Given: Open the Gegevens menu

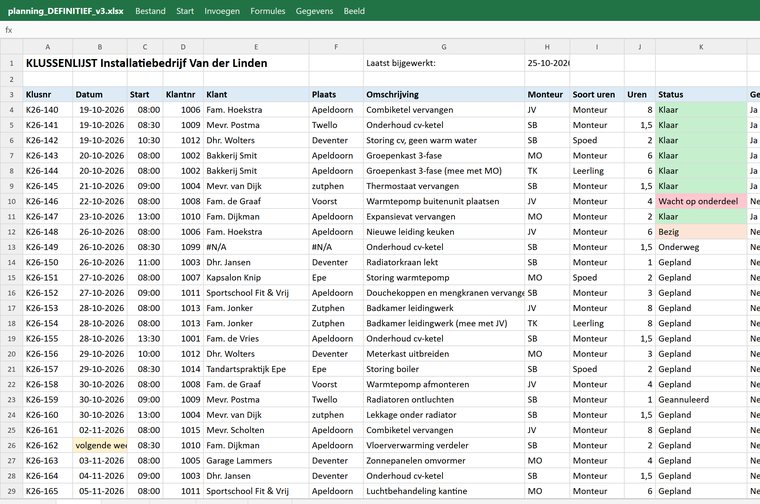Looking at the screenshot, I should tap(314, 11).
